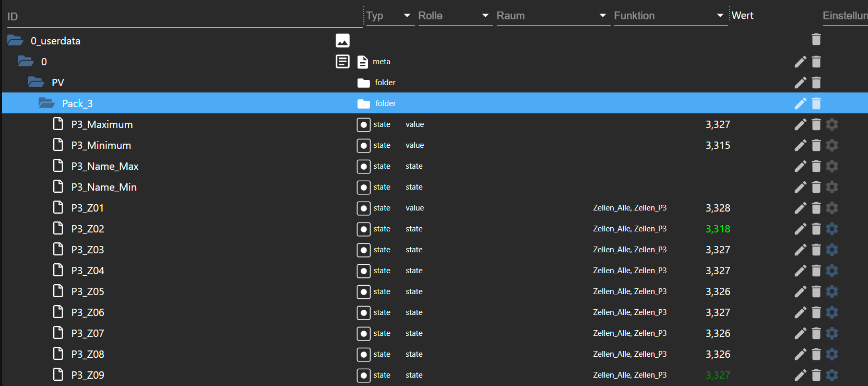
Task: Click the green value of P3_Z09
Action: [718, 375]
